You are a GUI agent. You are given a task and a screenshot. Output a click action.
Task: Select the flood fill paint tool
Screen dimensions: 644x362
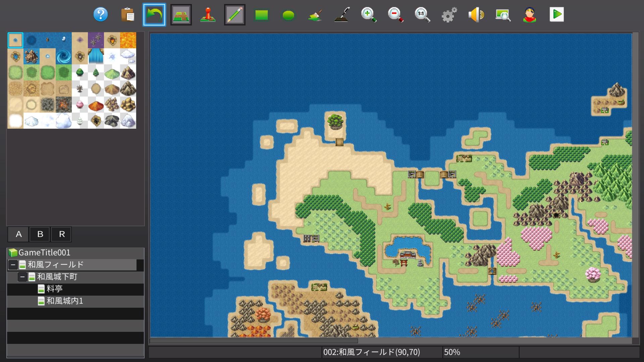[315, 15]
